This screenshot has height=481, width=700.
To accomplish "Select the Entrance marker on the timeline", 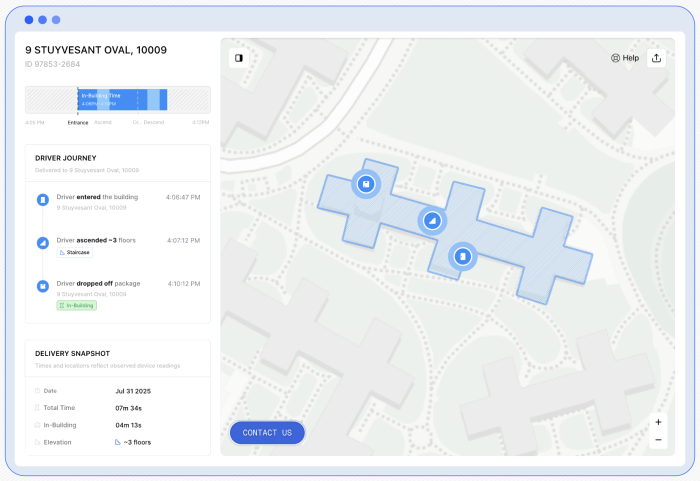I will click(78, 123).
